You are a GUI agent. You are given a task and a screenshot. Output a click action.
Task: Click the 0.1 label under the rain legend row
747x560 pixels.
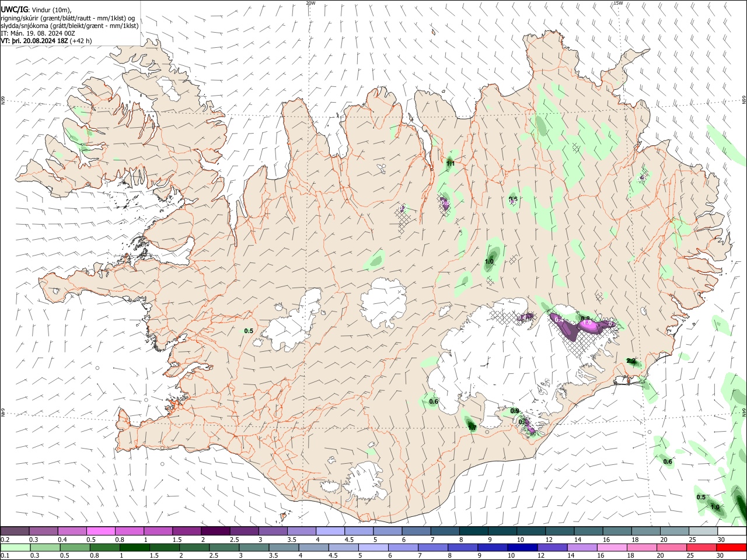tap(5, 556)
